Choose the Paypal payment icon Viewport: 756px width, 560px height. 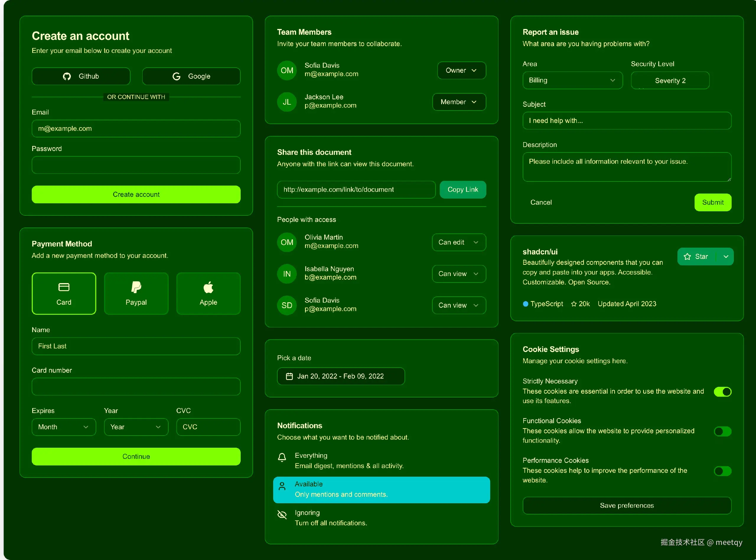136,287
